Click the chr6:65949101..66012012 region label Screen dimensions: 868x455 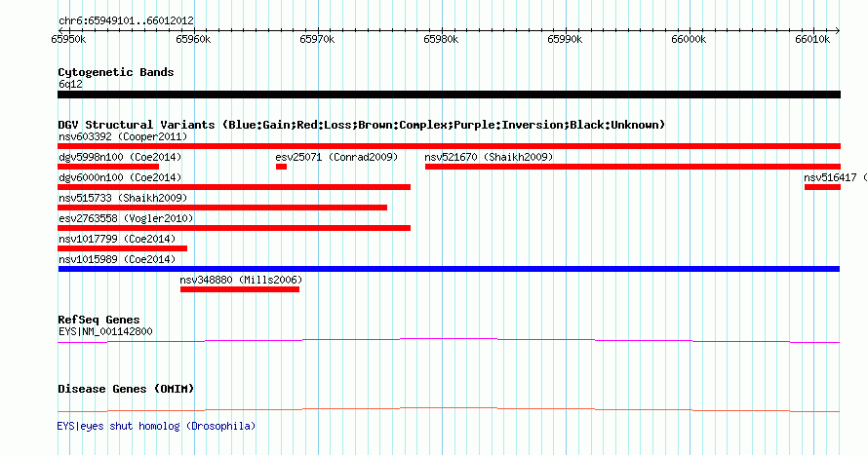[x=126, y=21]
